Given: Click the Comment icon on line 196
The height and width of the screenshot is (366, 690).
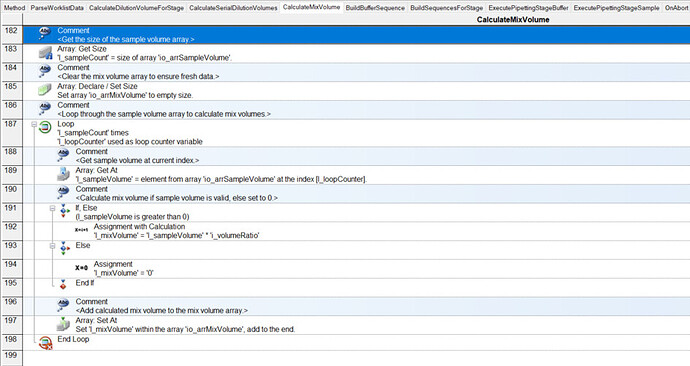Looking at the screenshot, I should (63, 304).
